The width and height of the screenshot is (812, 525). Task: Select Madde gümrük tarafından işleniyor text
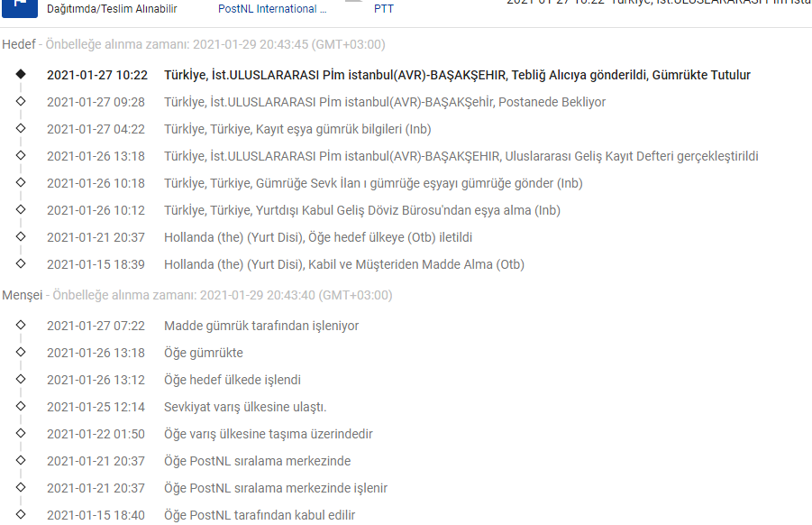coord(261,326)
